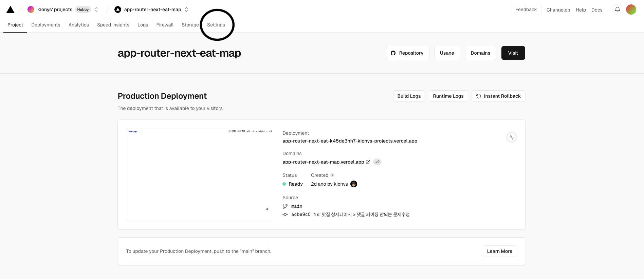Click the Feedback button
Image resolution: width=644 pixels, height=279 pixels.
tap(526, 10)
